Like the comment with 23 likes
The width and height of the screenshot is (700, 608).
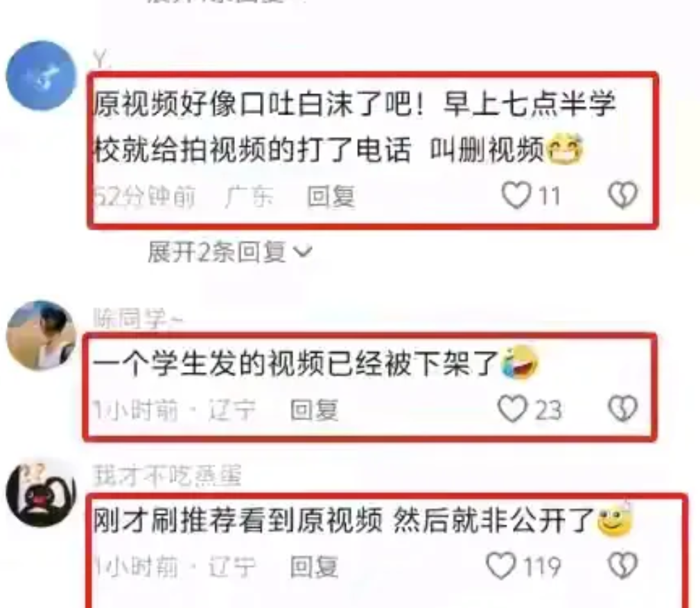click(512, 409)
